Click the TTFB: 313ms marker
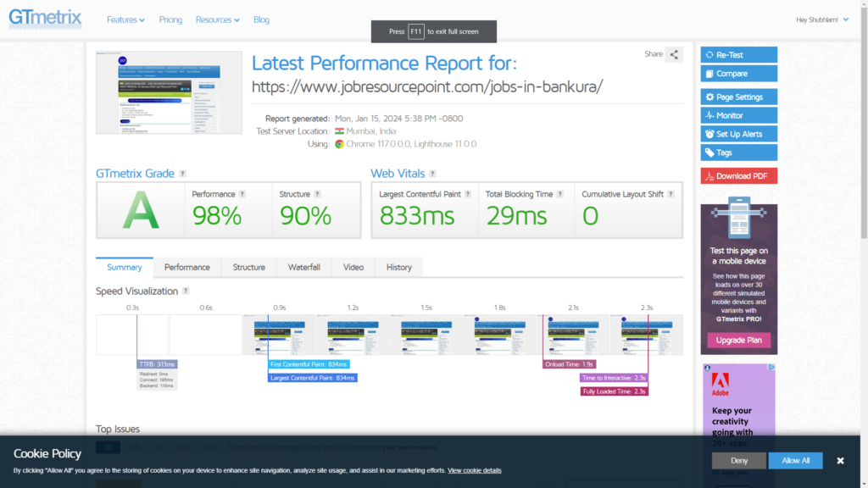The height and width of the screenshot is (488, 868). (157, 364)
